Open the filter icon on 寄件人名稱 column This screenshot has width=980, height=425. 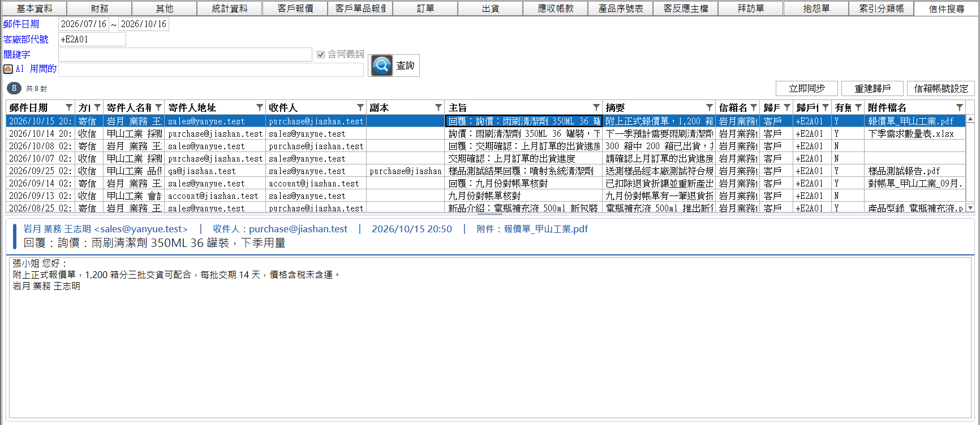pos(159,107)
